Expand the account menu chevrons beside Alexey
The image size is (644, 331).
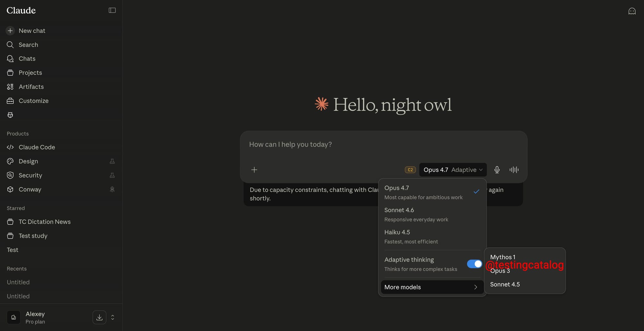click(113, 317)
